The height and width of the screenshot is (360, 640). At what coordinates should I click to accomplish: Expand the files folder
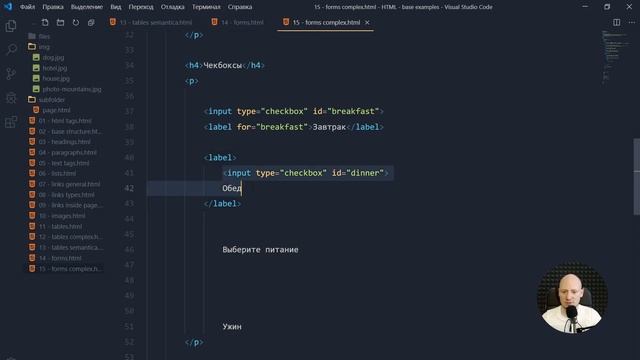44,36
